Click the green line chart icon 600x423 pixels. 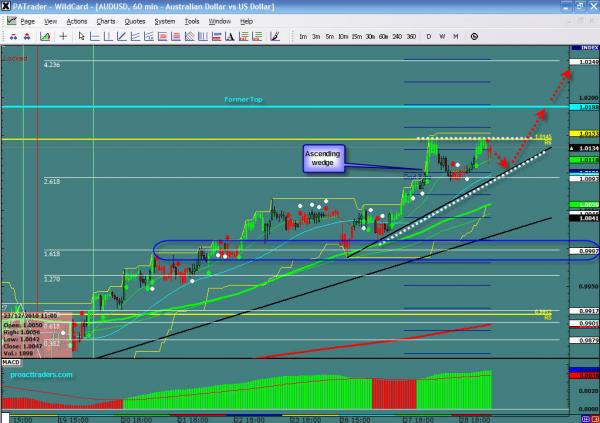pyautogui.click(x=43, y=35)
